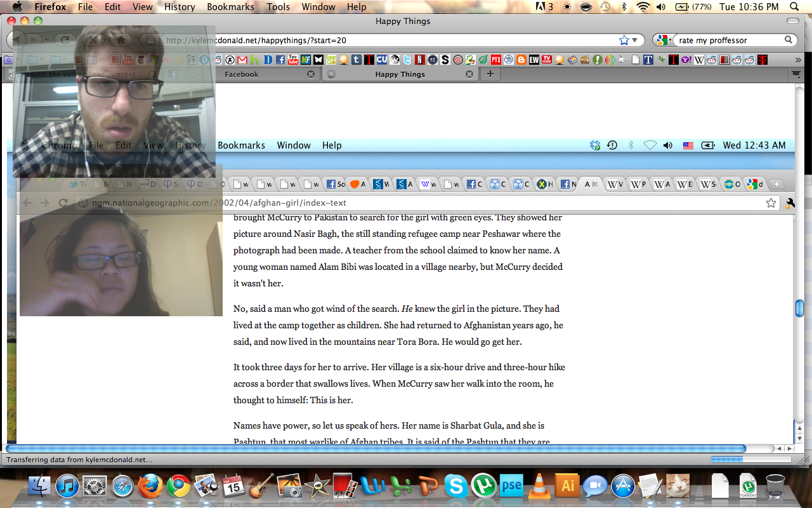
Task: Show more bookmarks with the overflow chevron
Action: [798, 60]
